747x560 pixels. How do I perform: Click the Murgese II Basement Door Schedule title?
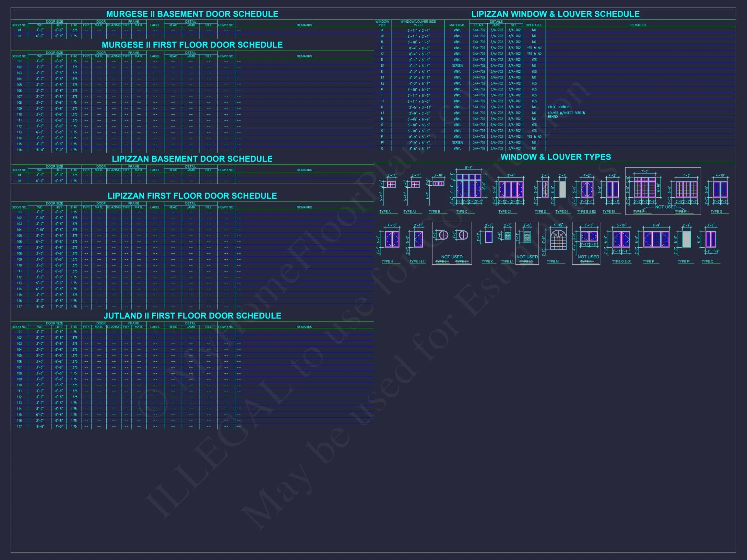click(192, 14)
